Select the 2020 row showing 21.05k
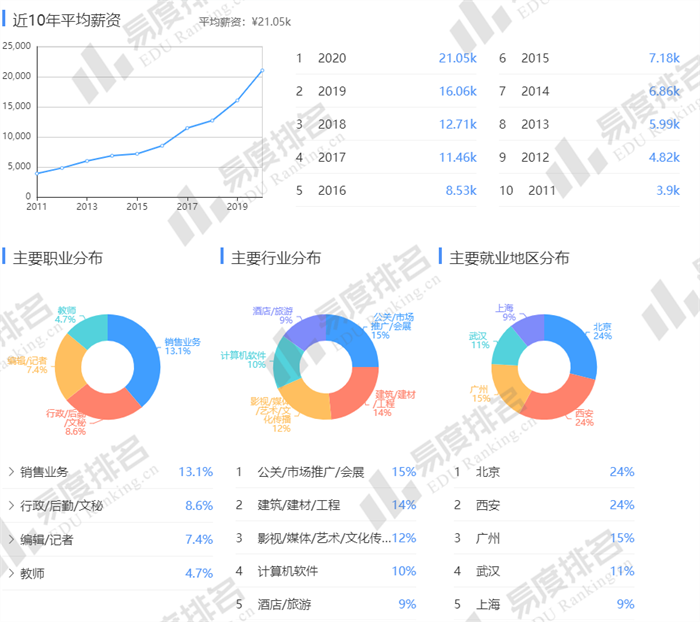 click(386, 58)
